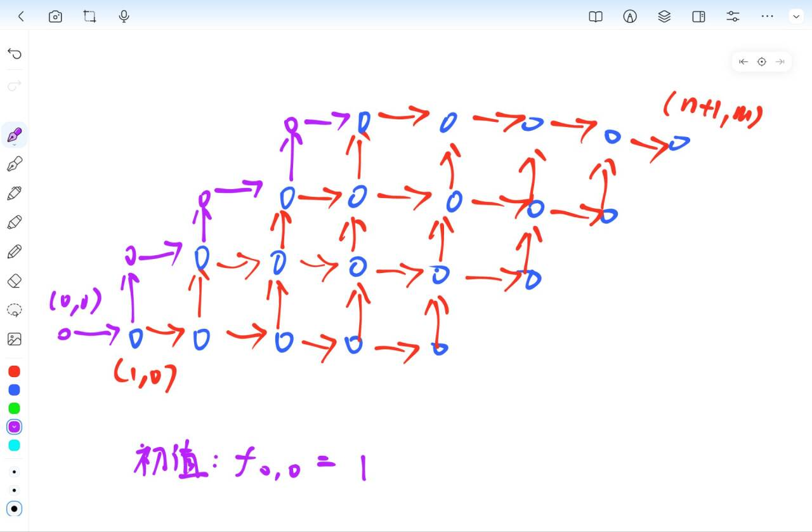812x532 pixels.
Task: Start voice recording with the microphone
Action: pos(124,17)
